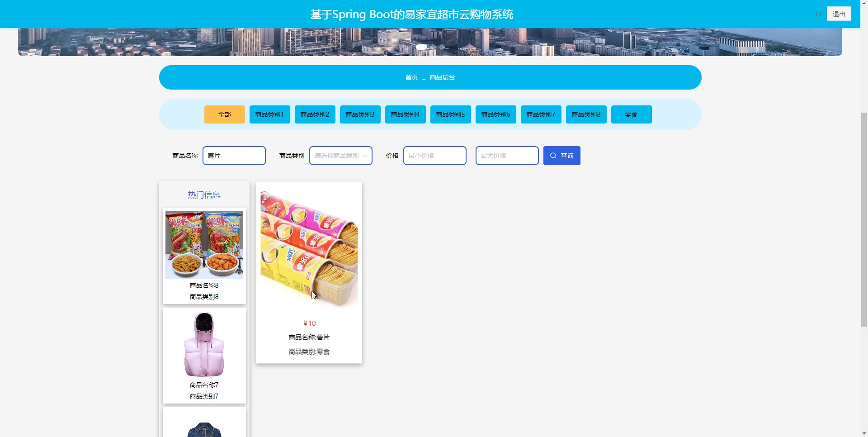Screen dimensions: 868x437
Task: Click the 商品类别7 label
Action: pyautogui.click(x=204, y=396)
